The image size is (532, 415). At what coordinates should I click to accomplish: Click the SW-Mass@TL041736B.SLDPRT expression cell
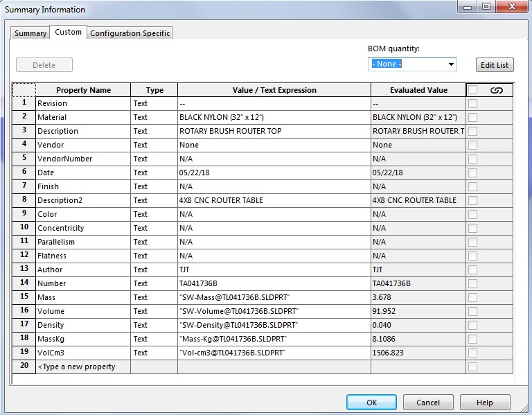[274, 298]
